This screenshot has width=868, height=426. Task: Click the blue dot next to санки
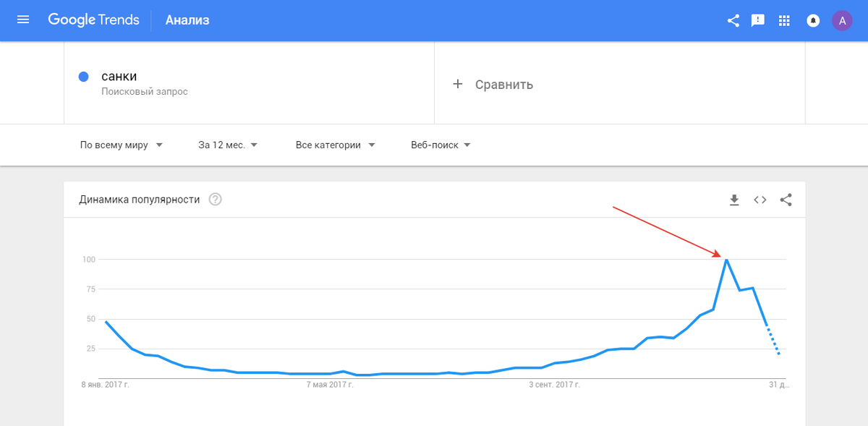pos(83,77)
